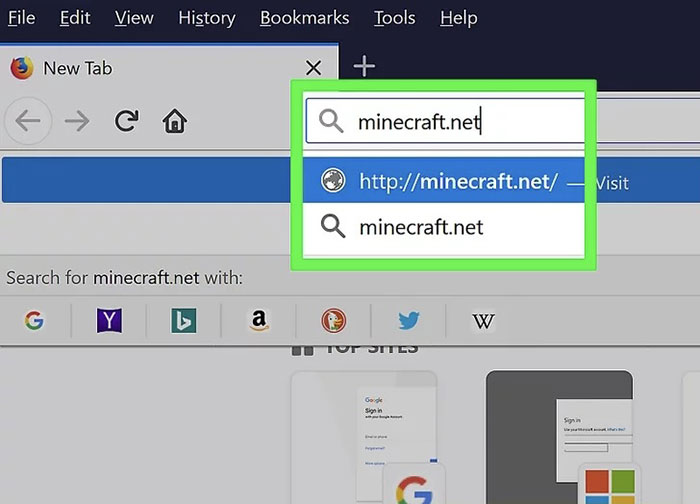The image size is (700, 504).
Task: Go forward with the right arrow button
Action: point(77,121)
